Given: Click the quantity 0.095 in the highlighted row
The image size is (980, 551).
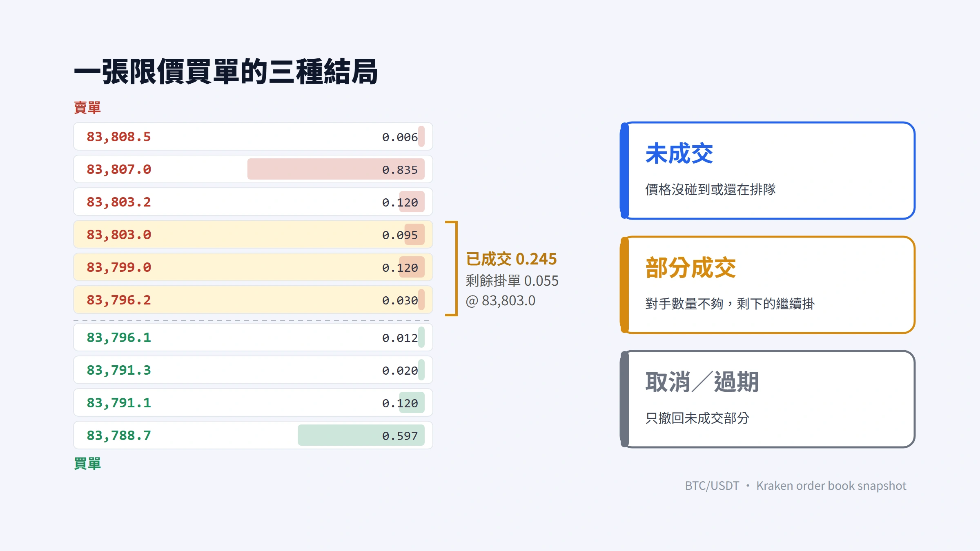Looking at the screenshot, I should coord(400,235).
